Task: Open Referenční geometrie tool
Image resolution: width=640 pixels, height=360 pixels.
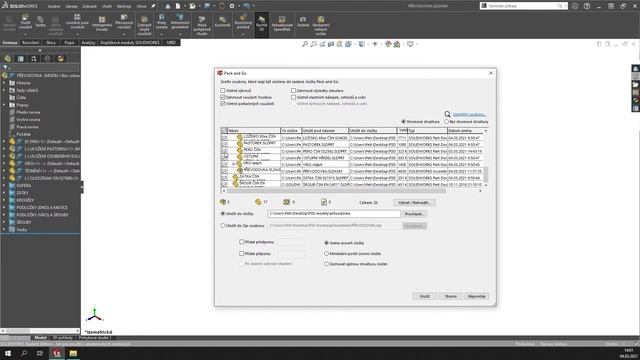Action: pos(180,22)
